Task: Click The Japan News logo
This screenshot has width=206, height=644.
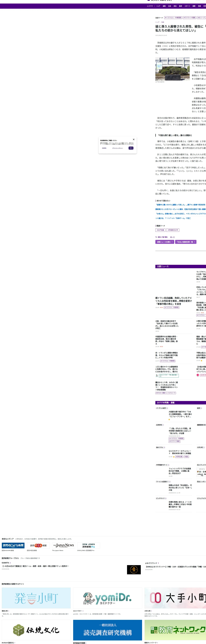Action: [x=64, y=545]
